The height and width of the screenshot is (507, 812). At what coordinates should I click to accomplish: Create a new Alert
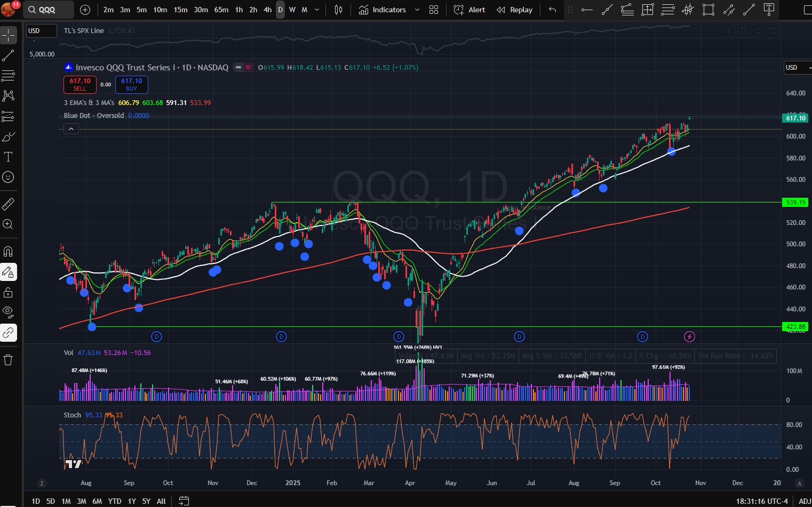coord(469,10)
